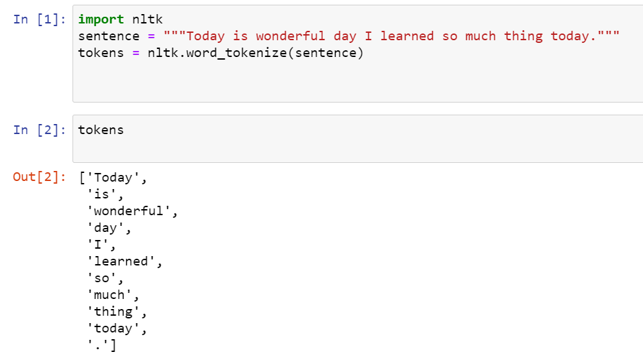Click the lowercase 'today' token in output
Image resolution: width=643 pixels, height=364 pixels.
click(113, 328)
